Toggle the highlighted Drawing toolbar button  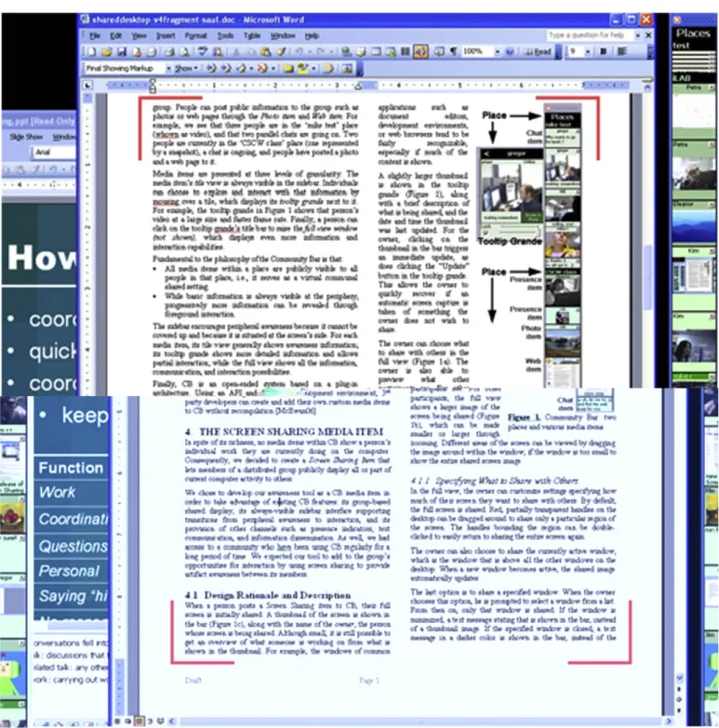[420, 51]
